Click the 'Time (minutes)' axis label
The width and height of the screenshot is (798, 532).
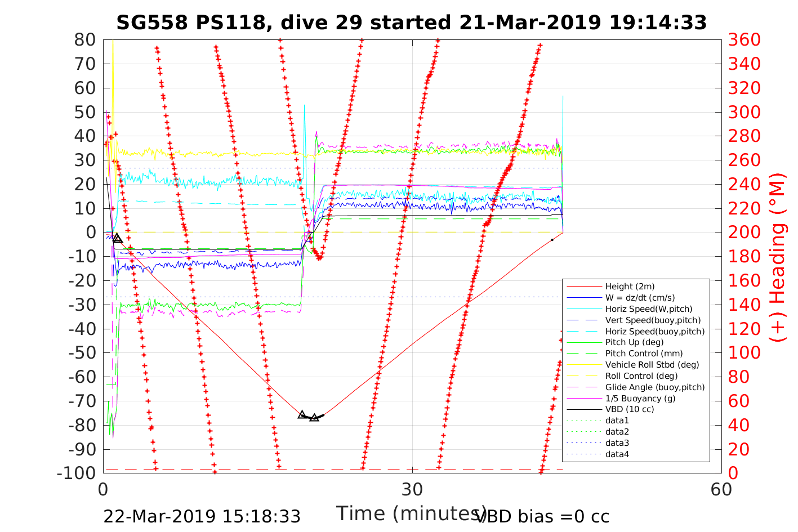click(x=411, y=513)
